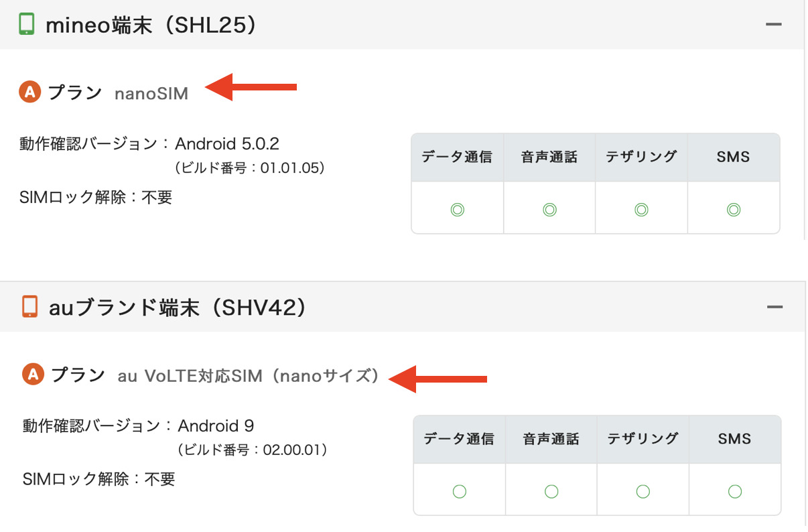This screenshot has width=808, height=532.
Task: Click the au VoLTE対応SIM（nanoサイズ）label
Action: (248, 376)
